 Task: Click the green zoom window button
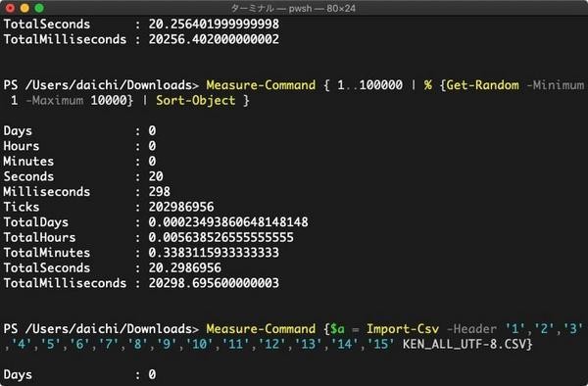click(39, 8)
